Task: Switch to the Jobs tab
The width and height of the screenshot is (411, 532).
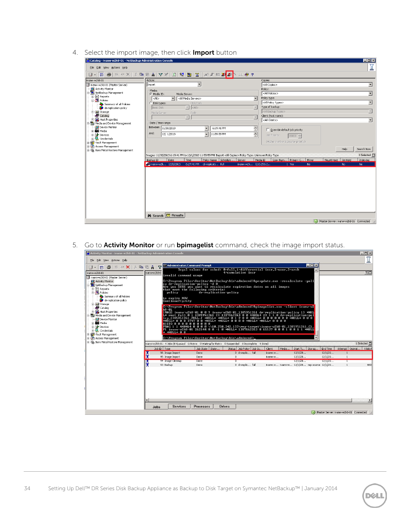Action: pyautogui.click(x=156, y=407)
